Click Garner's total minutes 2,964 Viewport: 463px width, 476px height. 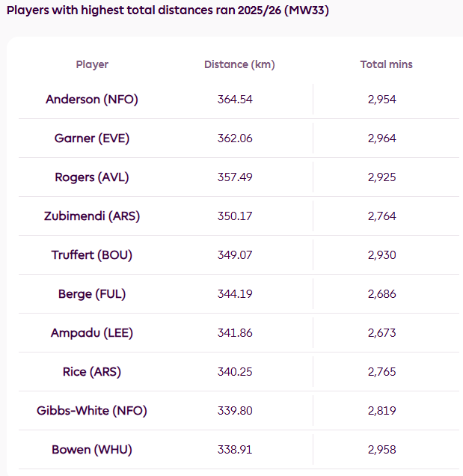click(381, 138)
